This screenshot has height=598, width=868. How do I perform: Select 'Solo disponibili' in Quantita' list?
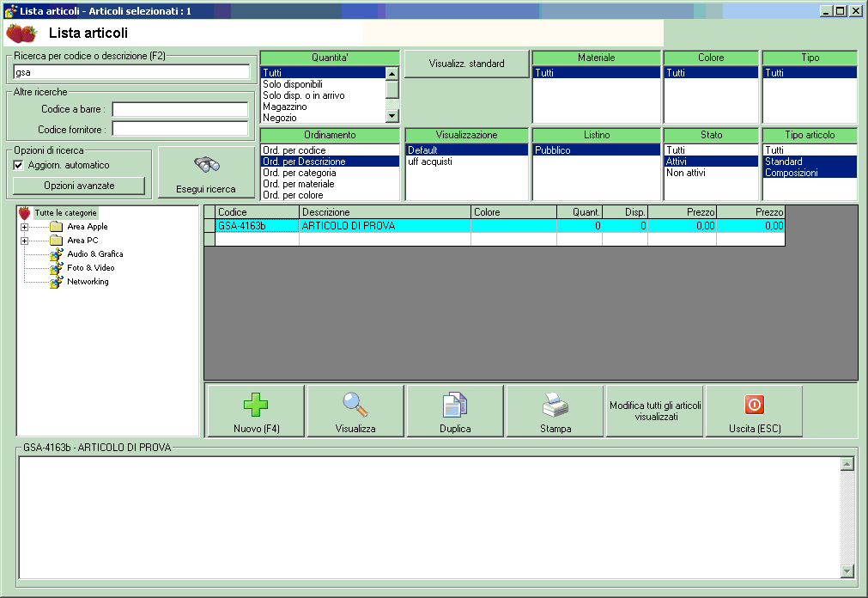(292, 84)
